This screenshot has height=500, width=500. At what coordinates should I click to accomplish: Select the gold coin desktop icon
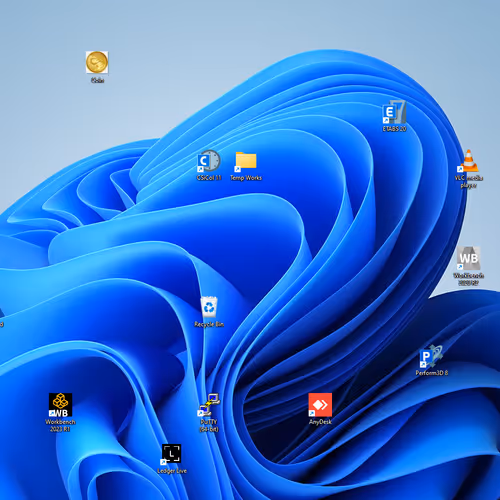coord(97,62)
